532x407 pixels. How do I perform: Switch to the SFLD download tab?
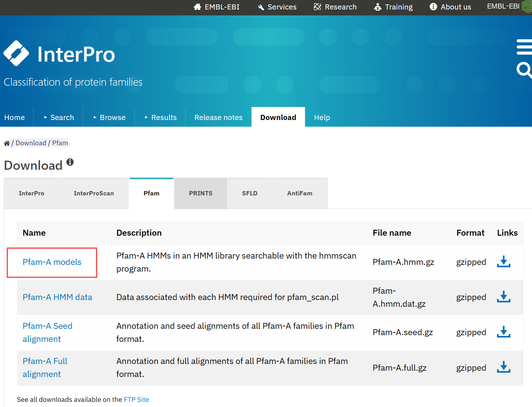[x=250, y=193]
